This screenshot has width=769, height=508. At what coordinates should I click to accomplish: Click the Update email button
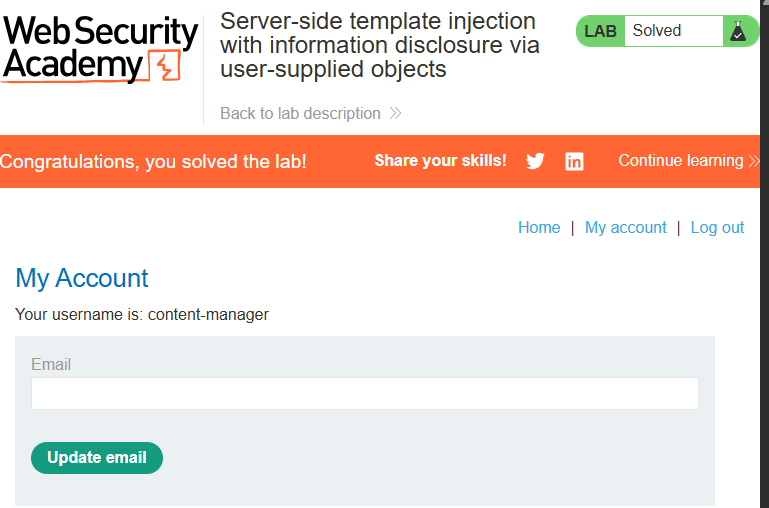tap(97, 457)
